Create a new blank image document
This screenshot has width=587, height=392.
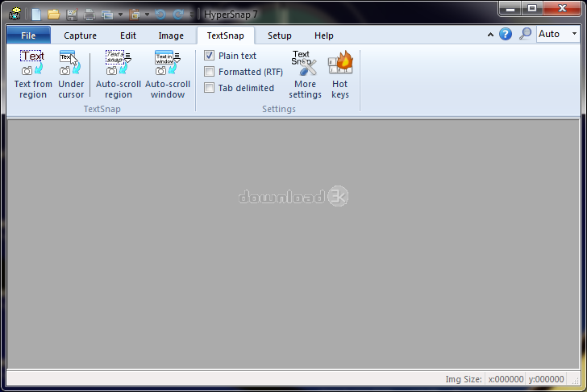36,15
